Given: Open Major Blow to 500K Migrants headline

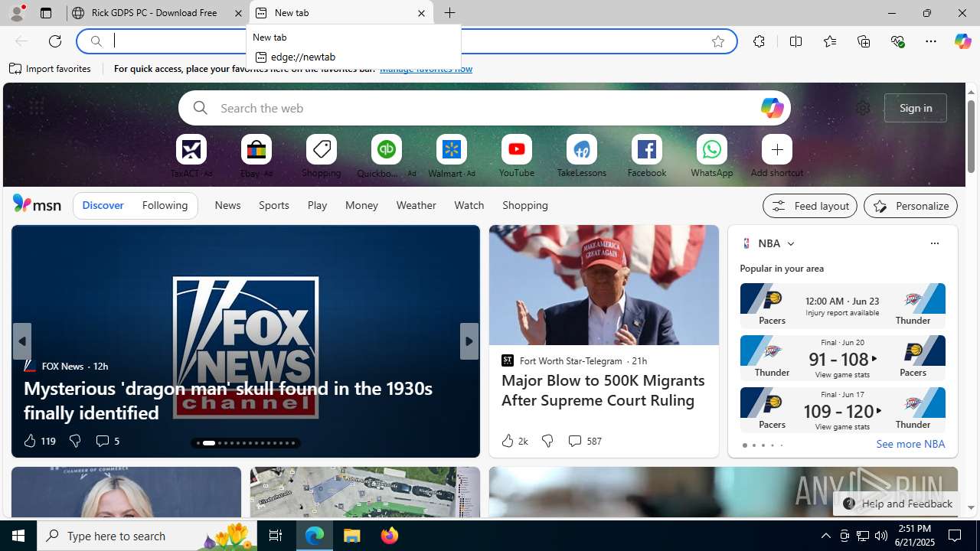Looking at the screenshot, I should [x=603, y=390].
